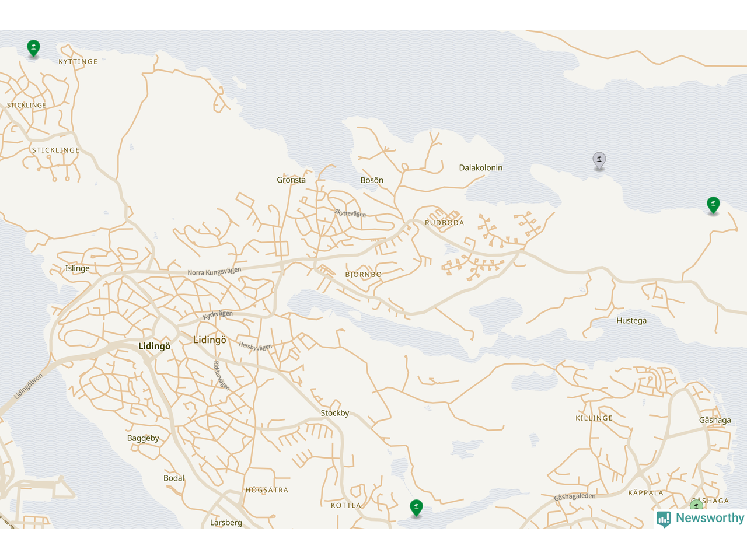Click the Lidingö label below Kyrkvägen
This screenshot has height=560, width=747.
[x=210, y=339]
